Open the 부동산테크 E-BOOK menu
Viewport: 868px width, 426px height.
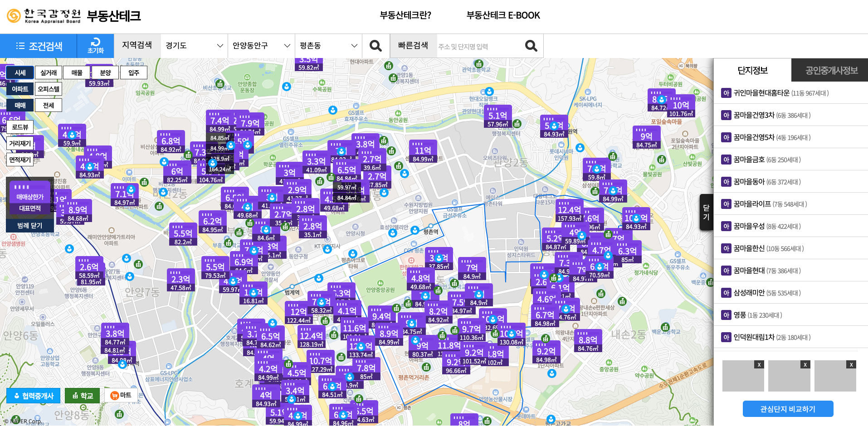[503, 15]
